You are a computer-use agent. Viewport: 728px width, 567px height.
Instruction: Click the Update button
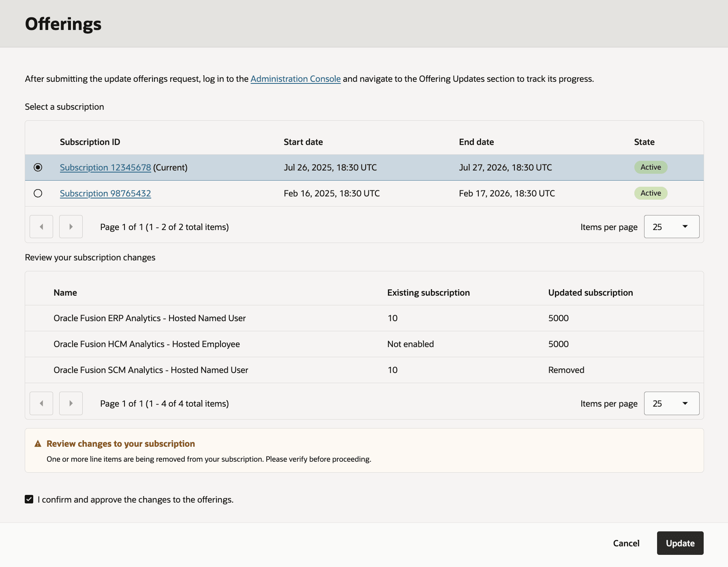coord(680,543)
